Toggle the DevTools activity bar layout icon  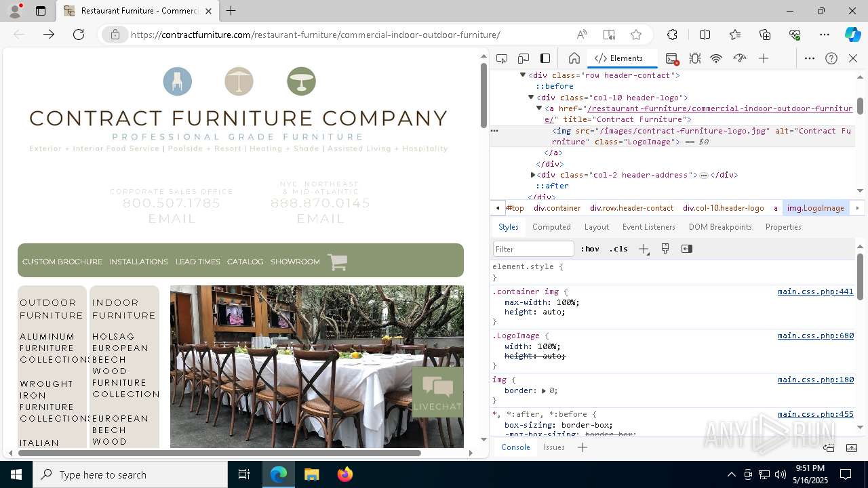click(545, 58)
